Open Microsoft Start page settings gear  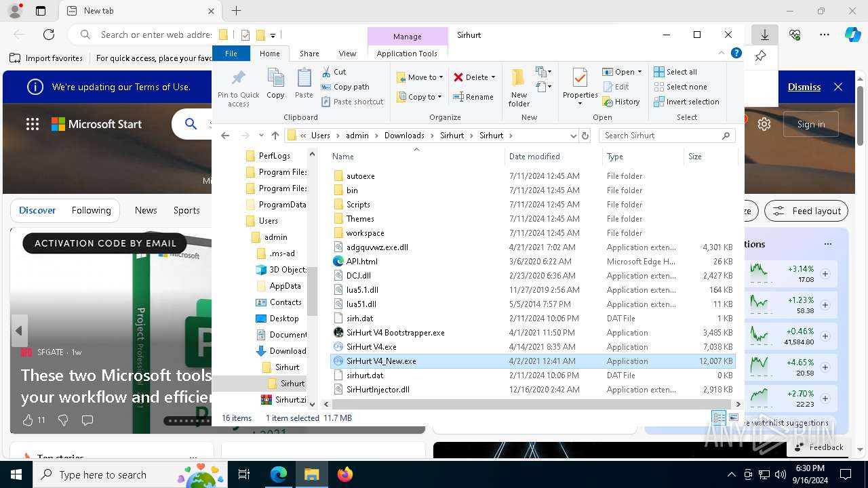[x=764, y=124]
